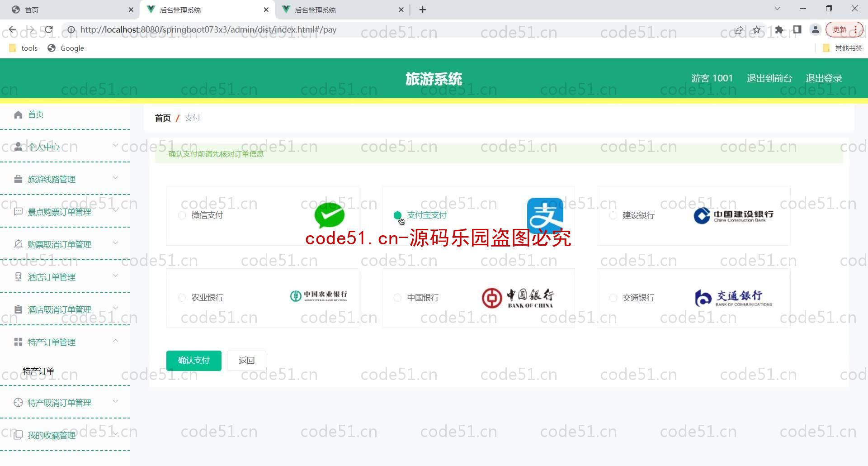The image size is (868, 466).
Task: Expand the 购票取消订单管理 chevron
Action: pyautogui.click(x=115, y=243)
